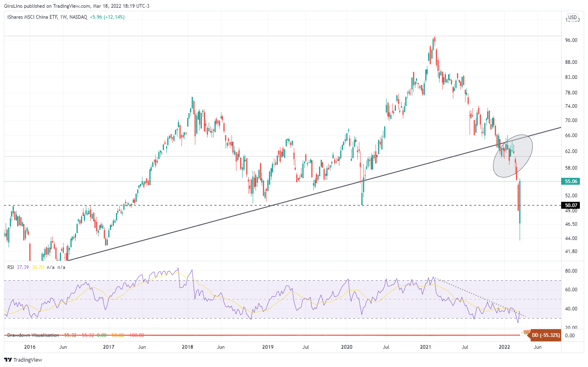Click the 74.00 price axis label
Screen dimensions: 588x367
click(x=571, y=106)
